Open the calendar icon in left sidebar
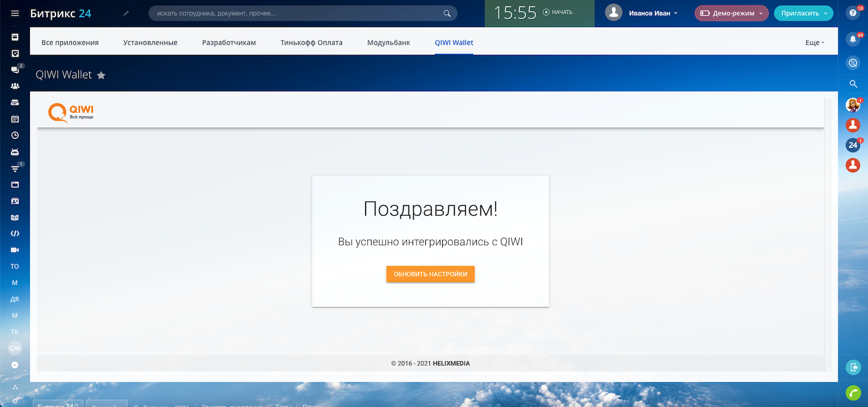Image resolution: width=868 pixels, height=407 pixels. (15, 119)
